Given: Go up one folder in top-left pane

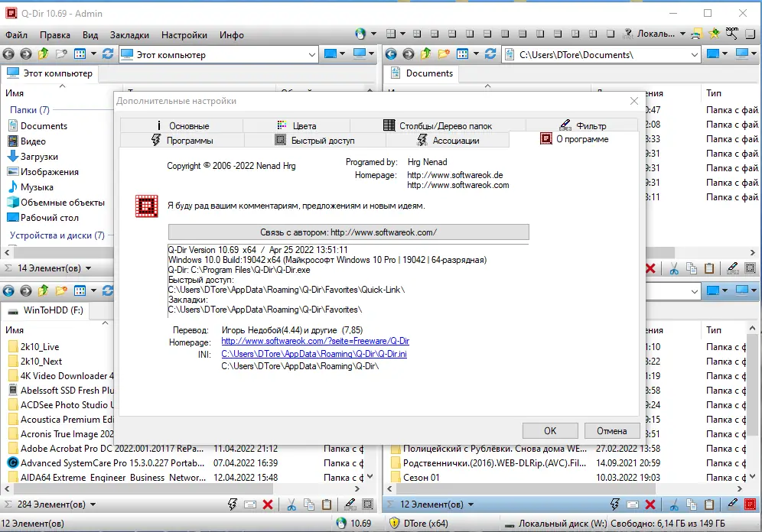Looking at the screenshot, I should tap(44, 54).
